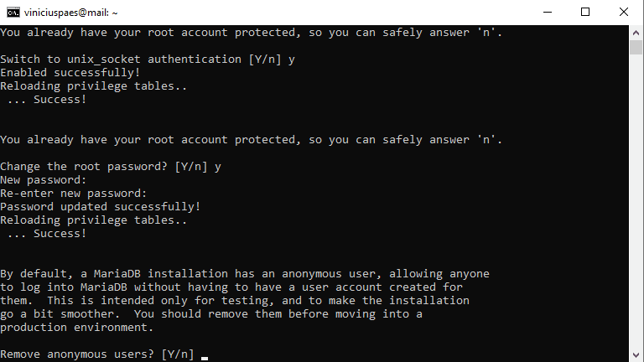This screenshot has height=362, width=644.
Task: Minimize the terminal window
Action: point(547,13)
